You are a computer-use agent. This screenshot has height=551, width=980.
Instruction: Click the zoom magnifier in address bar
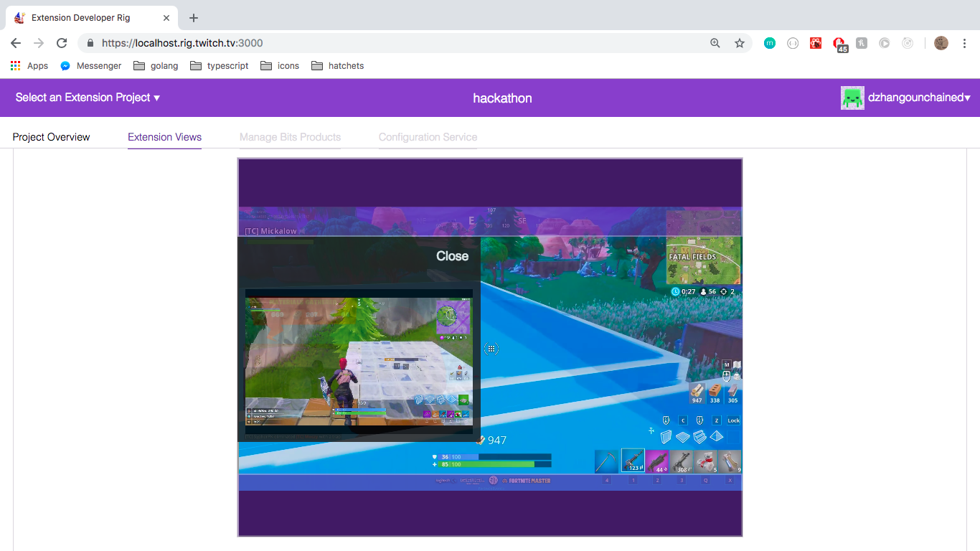(715, 43)
